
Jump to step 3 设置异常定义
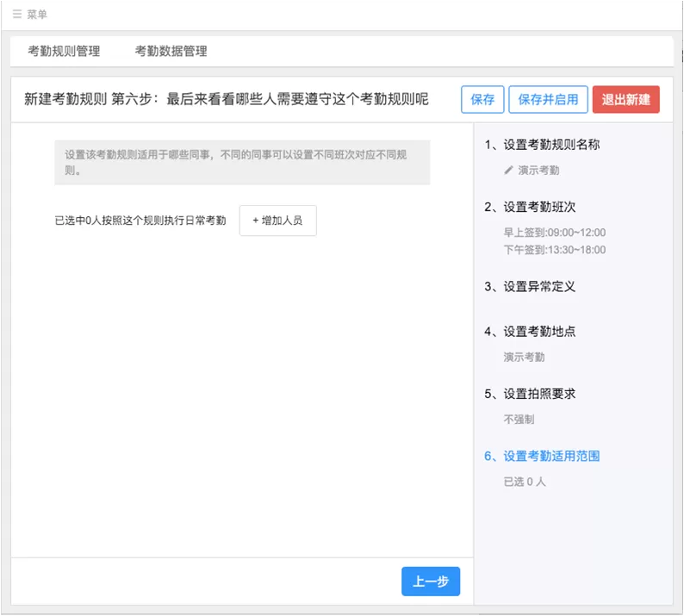(x=530, y=287)
